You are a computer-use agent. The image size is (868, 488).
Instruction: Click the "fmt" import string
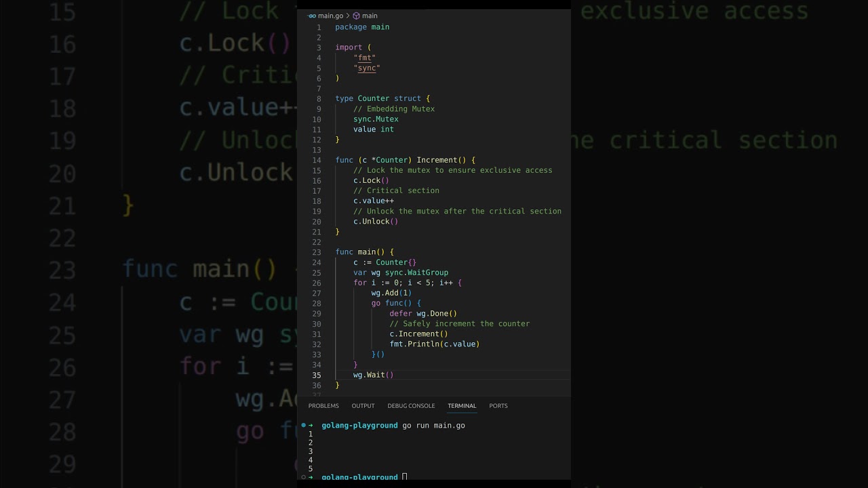tap(364, 58)
